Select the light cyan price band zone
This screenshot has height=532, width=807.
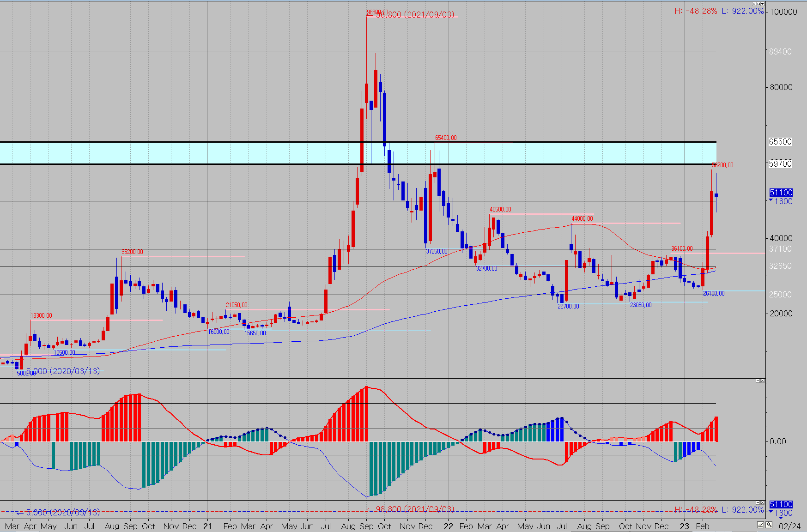[x=358, y=153]
